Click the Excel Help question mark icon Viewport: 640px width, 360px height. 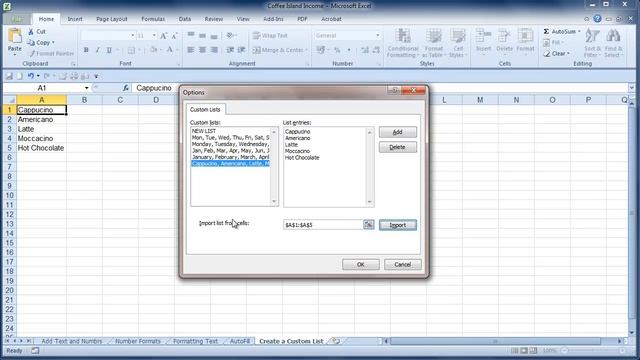[x=597, y=19]
